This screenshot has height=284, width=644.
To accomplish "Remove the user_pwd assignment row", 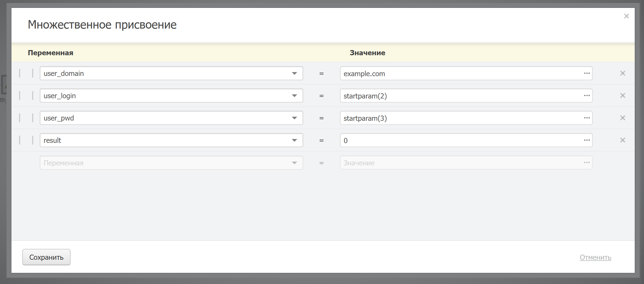I will 622,118.
